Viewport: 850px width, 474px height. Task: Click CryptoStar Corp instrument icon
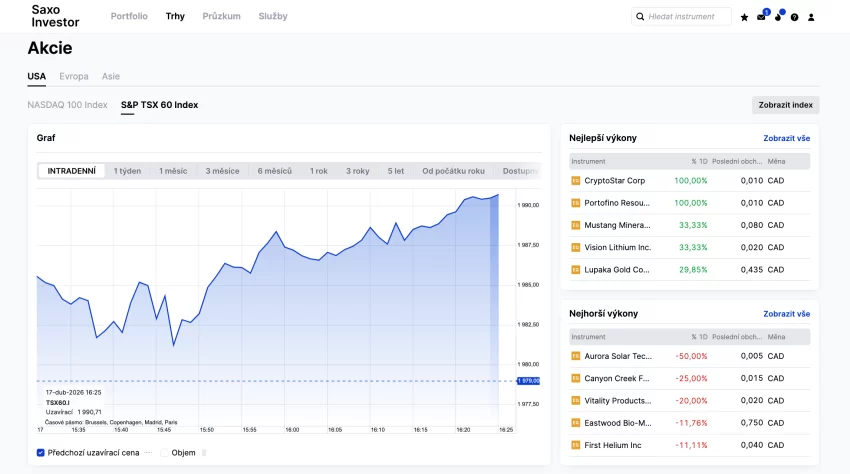(576, 181)
